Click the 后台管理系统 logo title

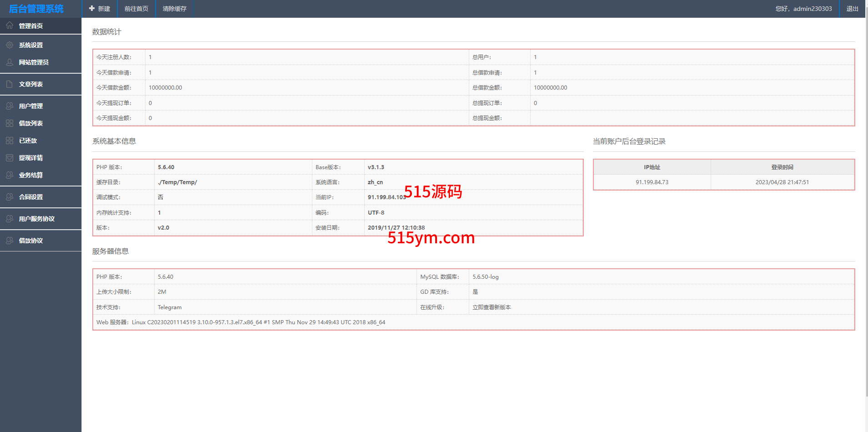(36, 9)
